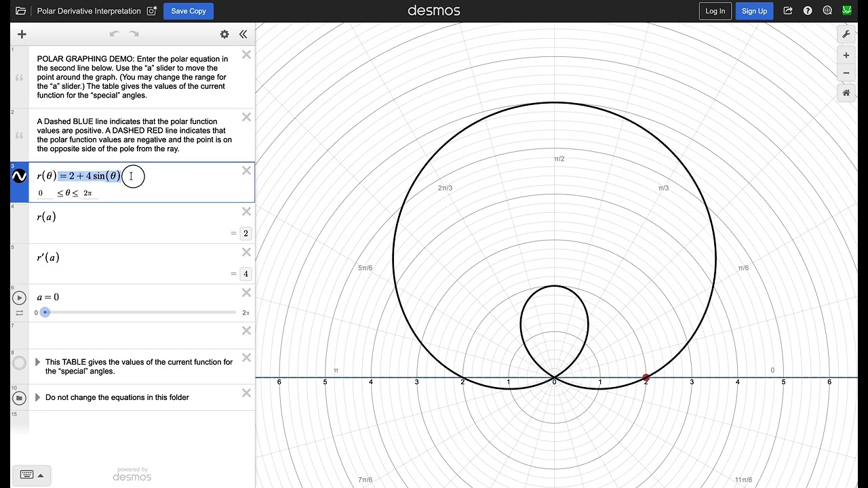Delete the empty expression row 7

(247, 331)
